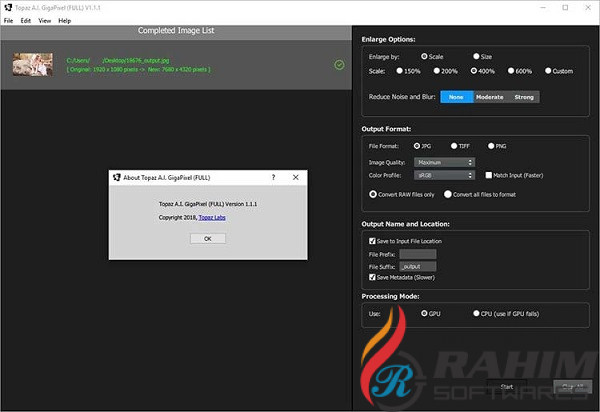Click the About dialog help question mark
The width and height of the screenshot is (600, 412).
(273, 177)
